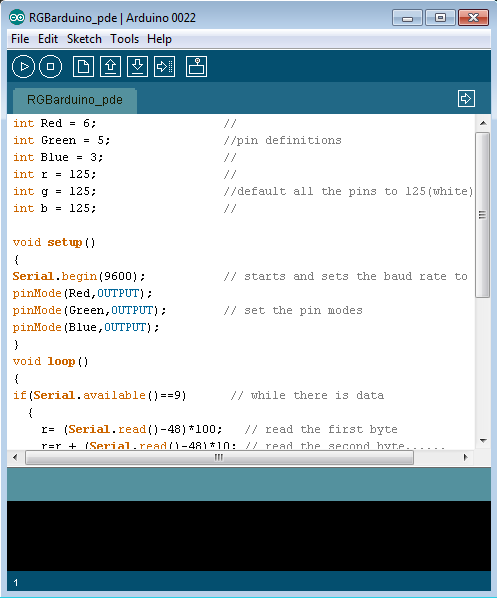Click the vertical scrollbar thumb

click(482, 215)
